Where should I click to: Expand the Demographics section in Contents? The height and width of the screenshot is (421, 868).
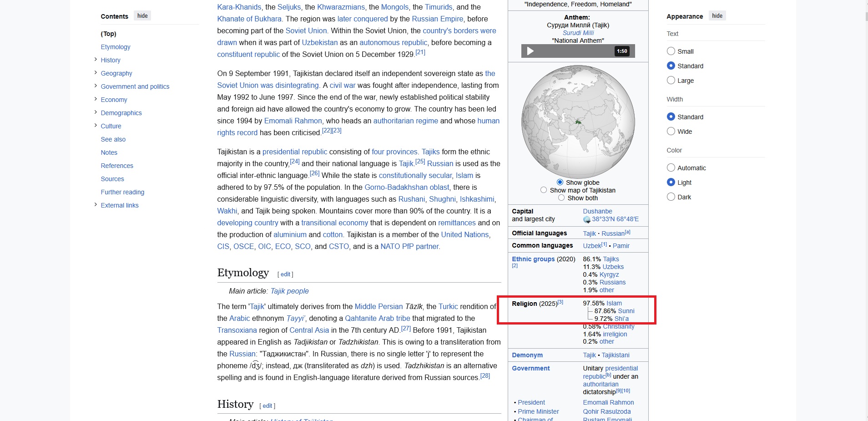96,112
